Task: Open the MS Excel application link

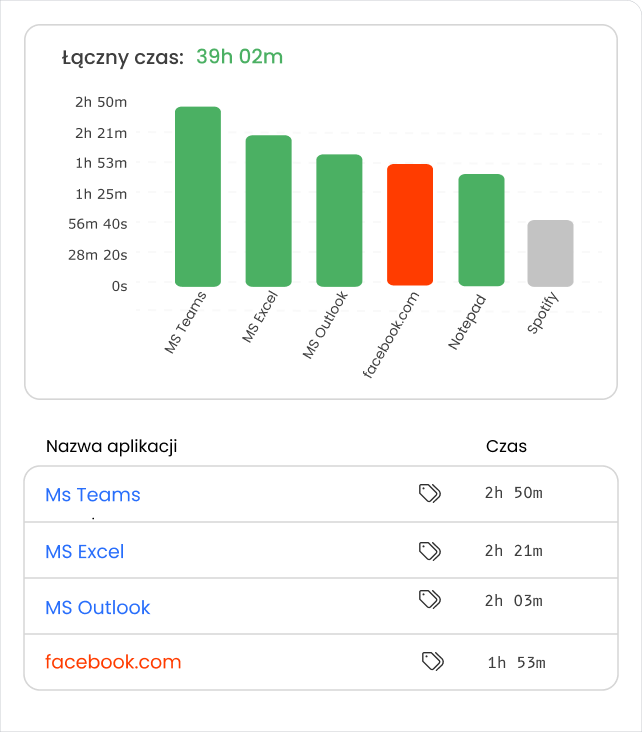Action: (85, 551)
